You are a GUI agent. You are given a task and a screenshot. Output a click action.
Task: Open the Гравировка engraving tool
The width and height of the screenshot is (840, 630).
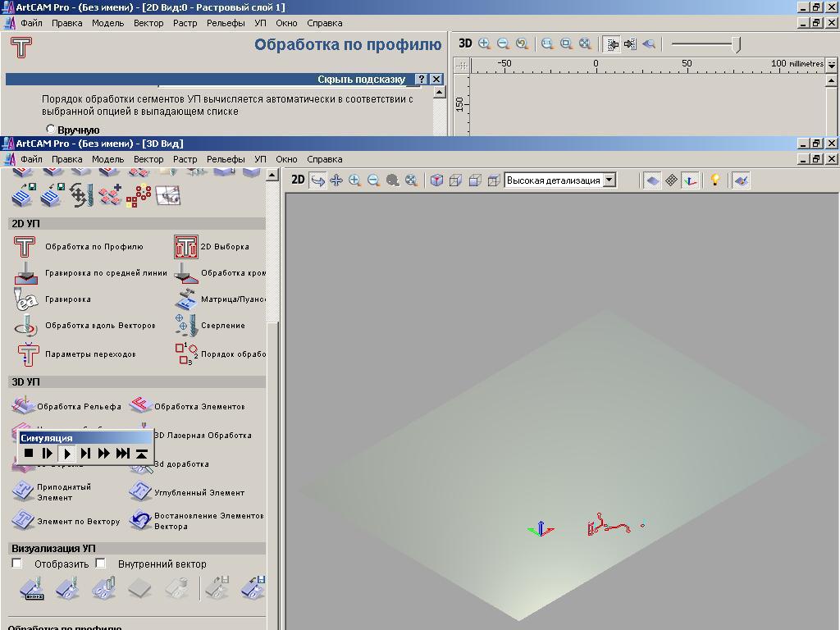pos(52,299)
